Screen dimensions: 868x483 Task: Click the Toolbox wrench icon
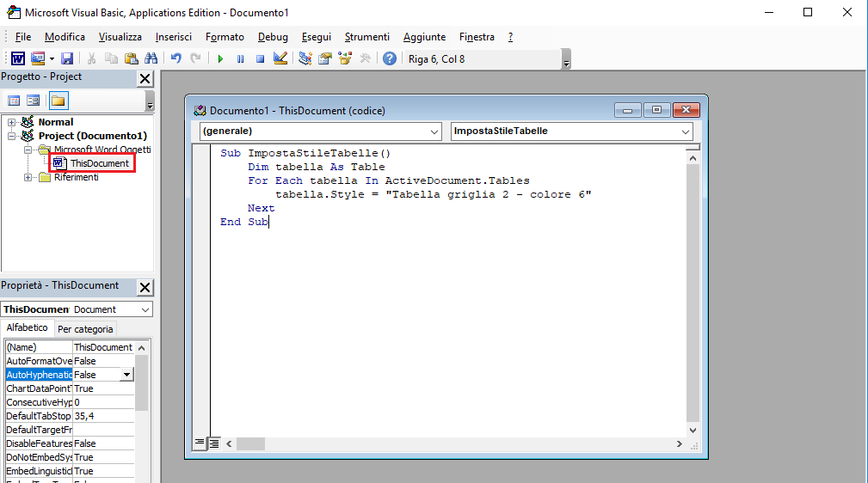(x=365, y=58)
